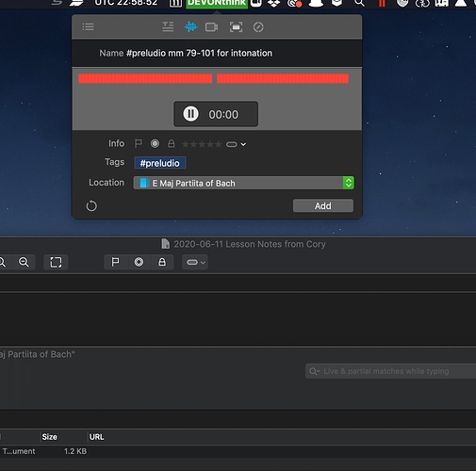The image size is (476, 471).
Task: Click the zoom out magnifier in the DEVONthink window
Action: point(24,262)
